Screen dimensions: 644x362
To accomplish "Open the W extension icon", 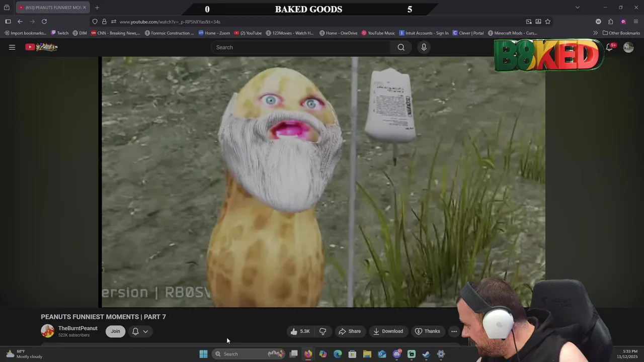I will click(x=598, y=22).
